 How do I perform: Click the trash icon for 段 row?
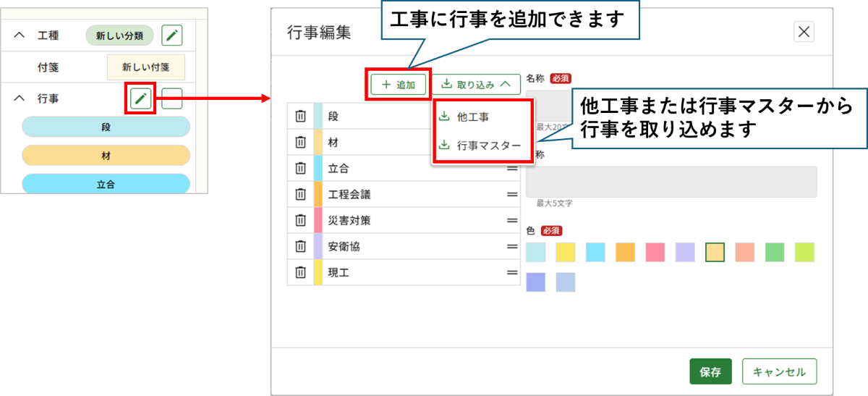pos(300,117)
